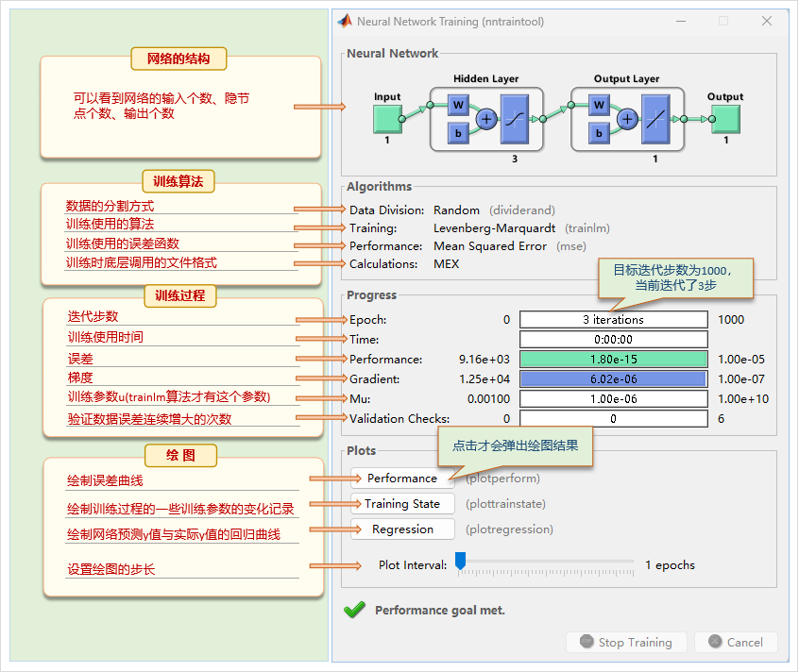Click the Gradient progress bar showing 6.02e-06
Viewport: 799px width, 672px height.
(612, 378)
